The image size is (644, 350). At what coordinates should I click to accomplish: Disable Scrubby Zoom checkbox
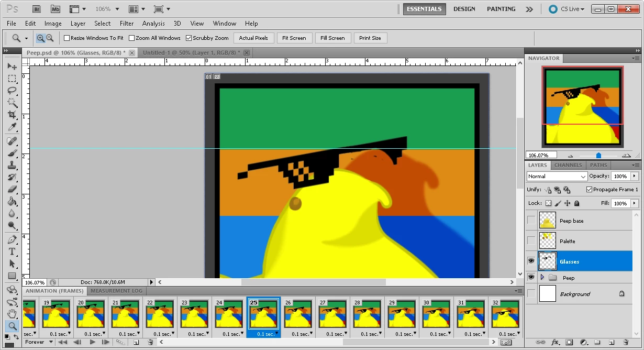click(188, 38)
